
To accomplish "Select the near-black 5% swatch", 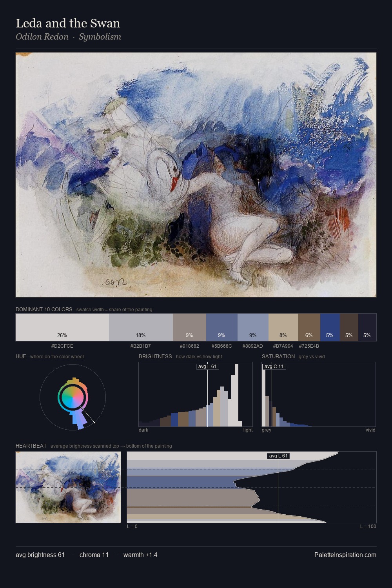I will point(367,327).
